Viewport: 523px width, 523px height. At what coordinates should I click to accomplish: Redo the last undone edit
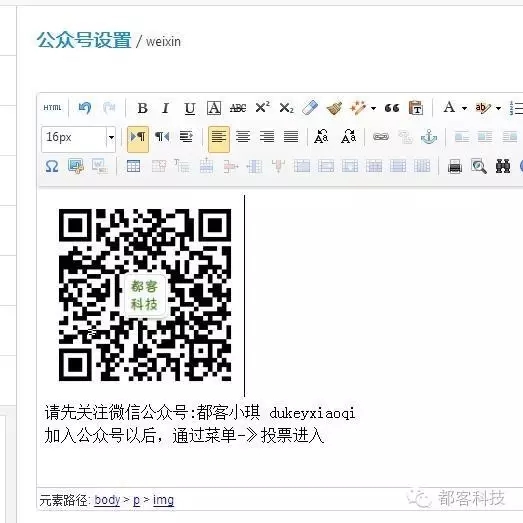109,108
